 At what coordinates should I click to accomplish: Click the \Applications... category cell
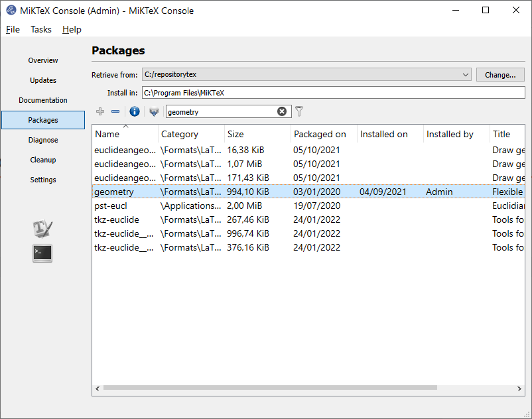pyautogui.click(x=190, y=206)
